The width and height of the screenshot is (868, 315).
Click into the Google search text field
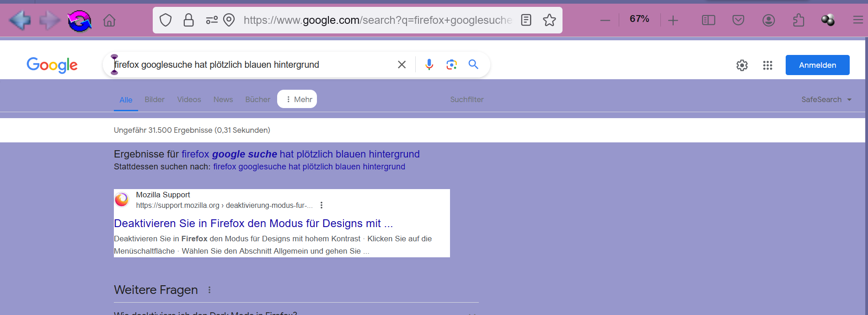click(x=252, y=65)
